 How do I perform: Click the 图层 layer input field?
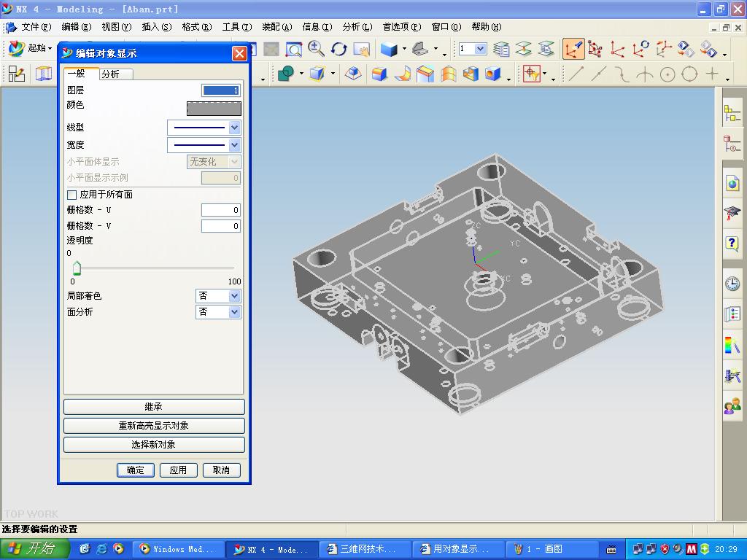(221, 90)
